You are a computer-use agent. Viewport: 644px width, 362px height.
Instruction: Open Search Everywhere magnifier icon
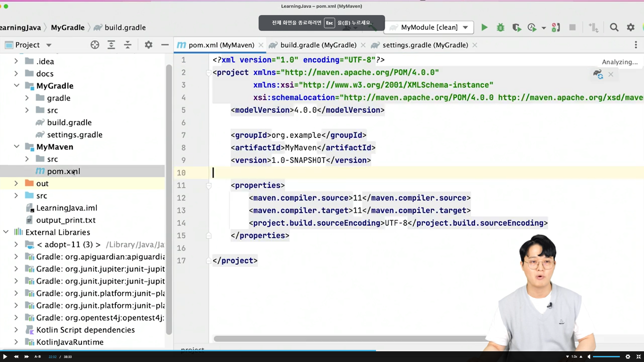click(614, 27)
